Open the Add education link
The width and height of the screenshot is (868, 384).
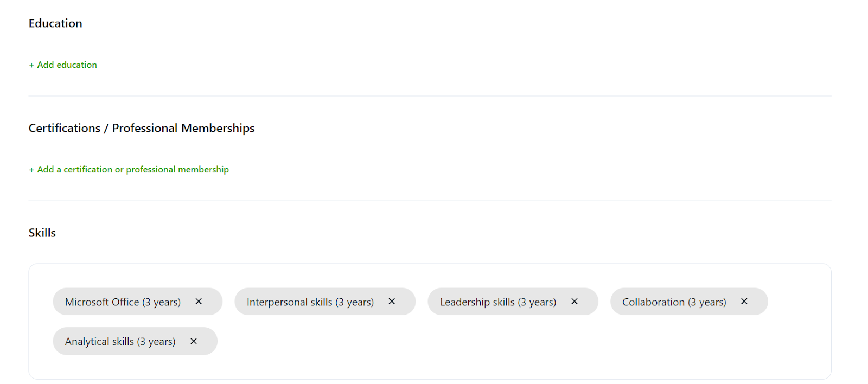[67, 65]
